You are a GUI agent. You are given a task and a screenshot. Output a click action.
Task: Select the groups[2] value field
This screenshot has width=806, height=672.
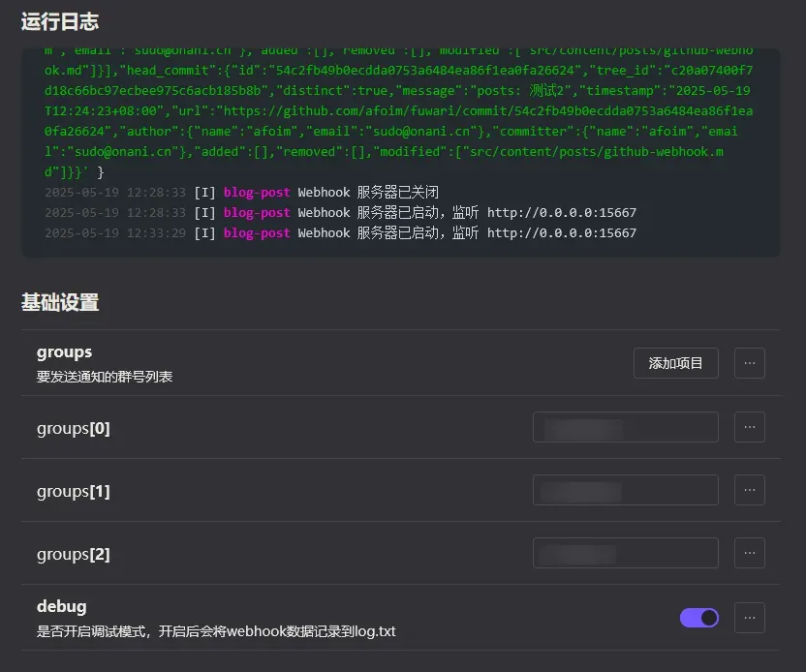(625, 553)
